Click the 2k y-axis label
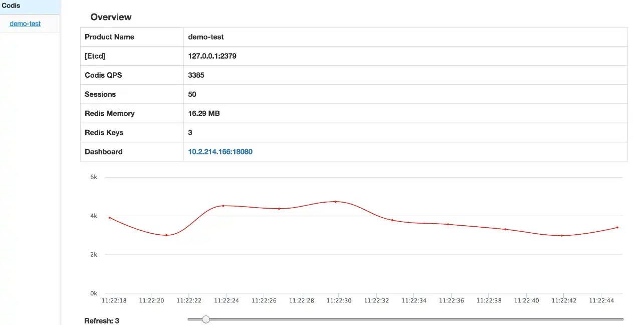 [94, 254]
